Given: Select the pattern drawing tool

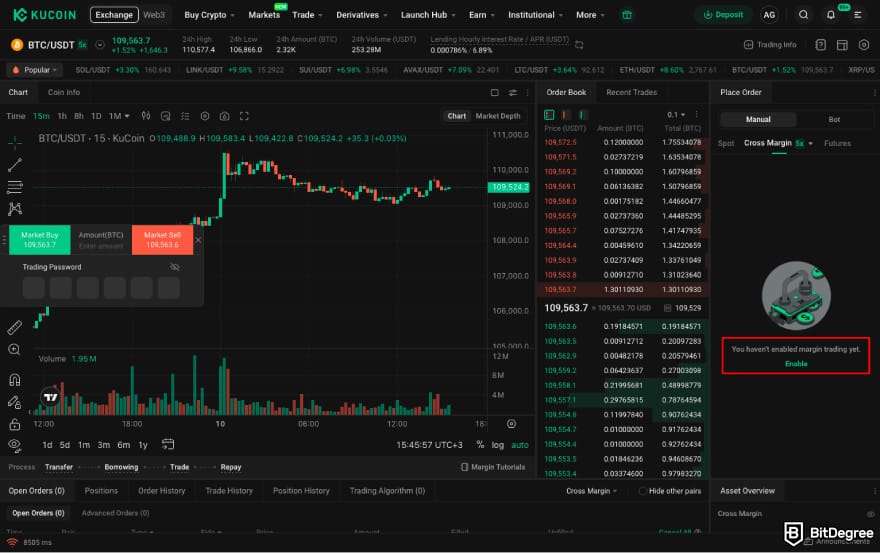Looking at the screenshot, I should (15, 209).
